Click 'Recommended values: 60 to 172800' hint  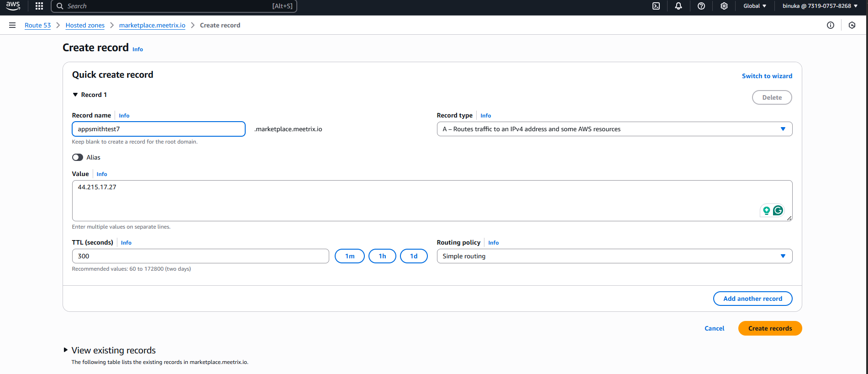click(132, 269)
